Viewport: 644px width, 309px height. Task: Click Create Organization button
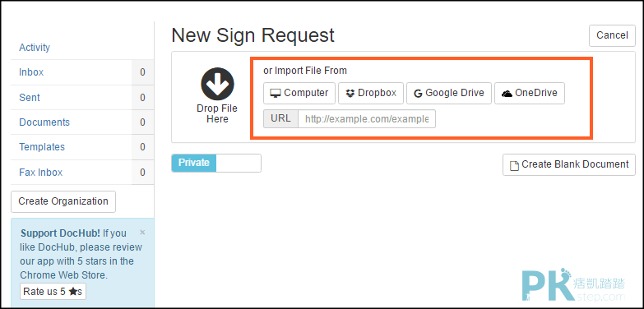pyautogui.click(x=63, y=201)
